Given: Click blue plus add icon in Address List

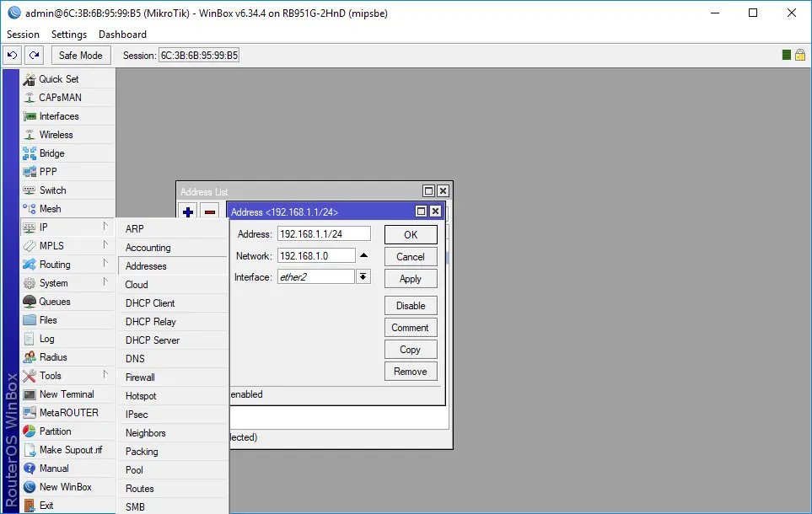Looking at the screenshot, I should point(188,211).
